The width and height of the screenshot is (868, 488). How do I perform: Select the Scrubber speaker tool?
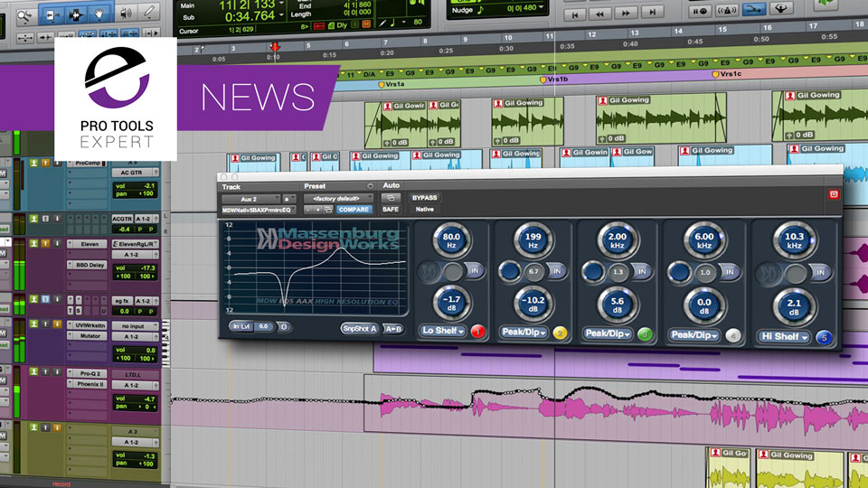click(126, 14)
